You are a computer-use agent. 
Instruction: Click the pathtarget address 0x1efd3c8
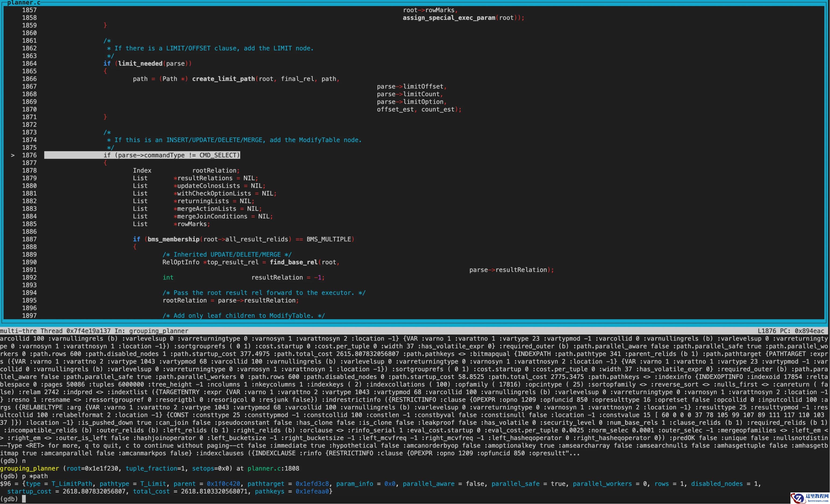click(x=312, y=484)
